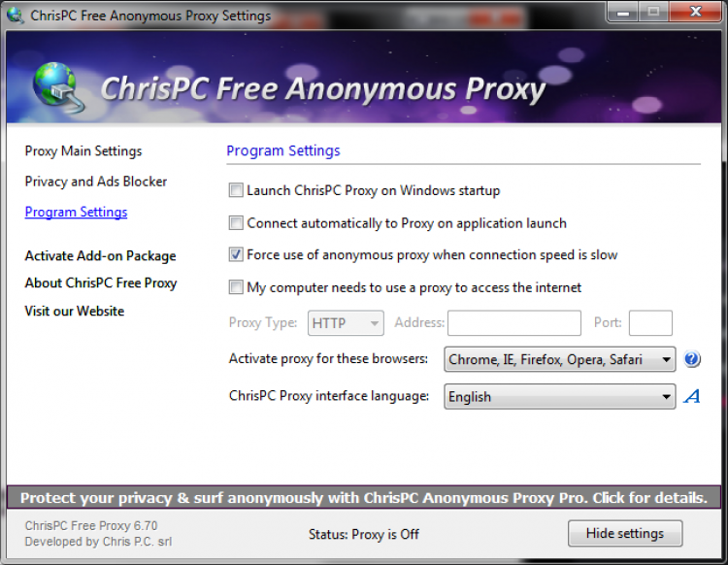
Task: Open the Proxy Type HTTP dropdown
Action: 346,323
